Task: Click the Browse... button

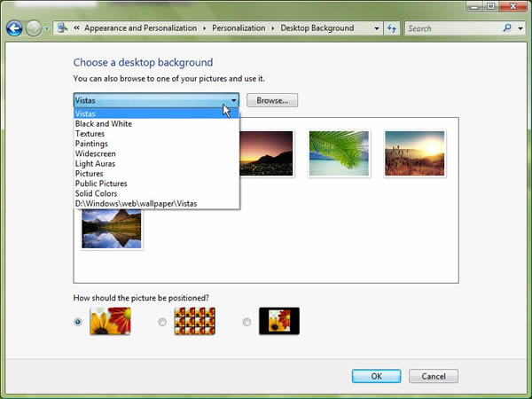Action: [272, 100]
